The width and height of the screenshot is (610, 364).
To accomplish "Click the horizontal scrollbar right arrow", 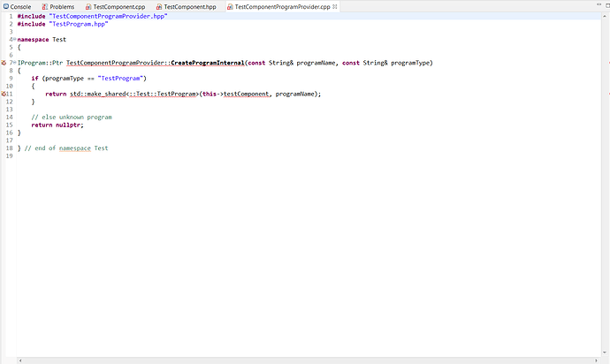I will pos(596,360).
